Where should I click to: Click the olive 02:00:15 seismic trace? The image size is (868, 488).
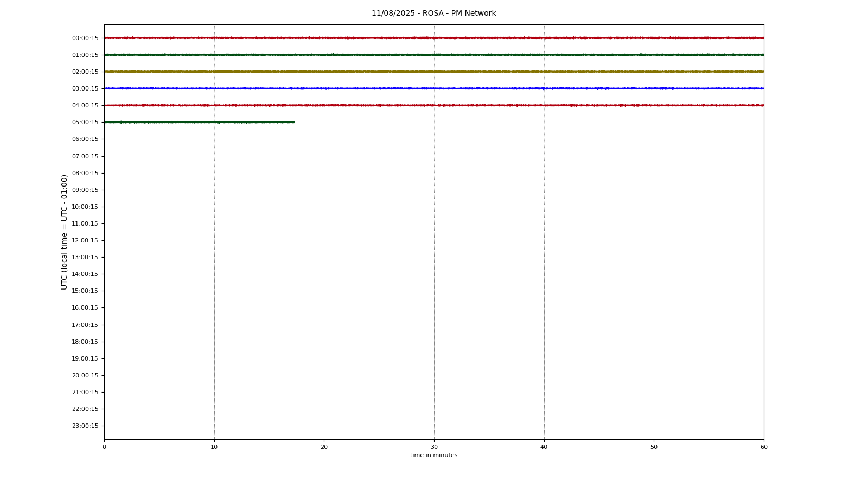(434, 72)
